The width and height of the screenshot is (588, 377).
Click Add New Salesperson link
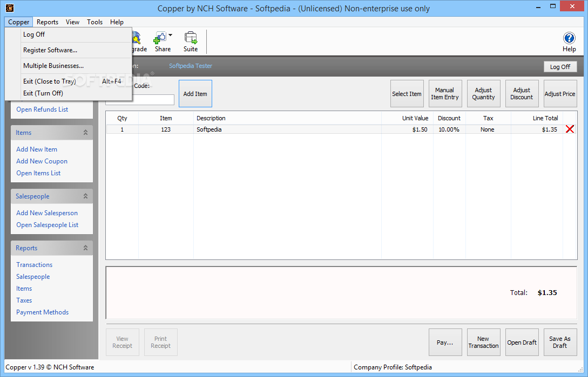coord(47,213)
